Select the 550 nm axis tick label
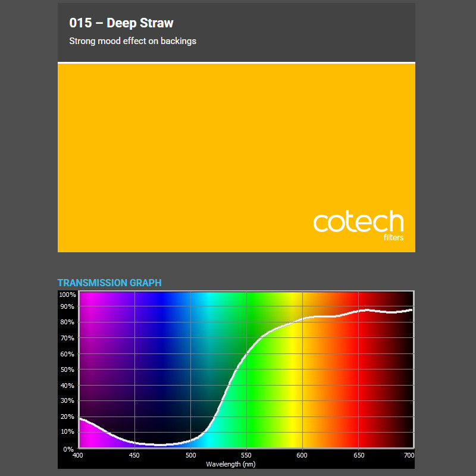476x476 pixels. click(246, 455)
